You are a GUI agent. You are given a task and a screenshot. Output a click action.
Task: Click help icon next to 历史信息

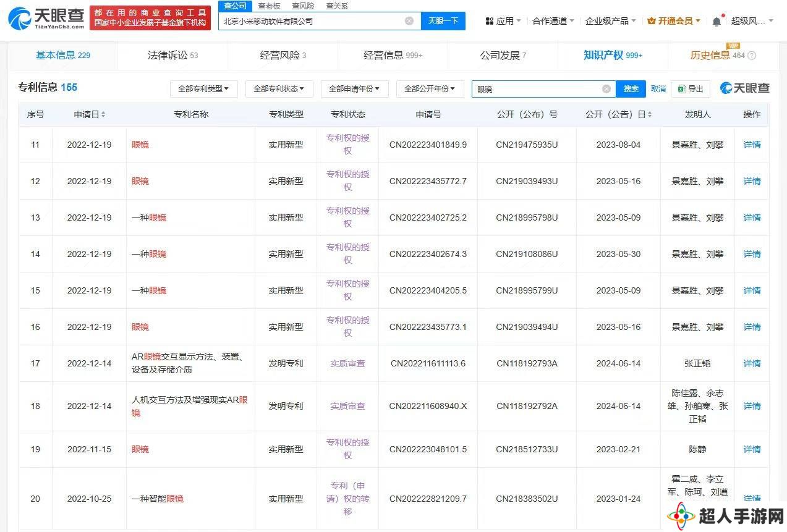tap(752, 56)
